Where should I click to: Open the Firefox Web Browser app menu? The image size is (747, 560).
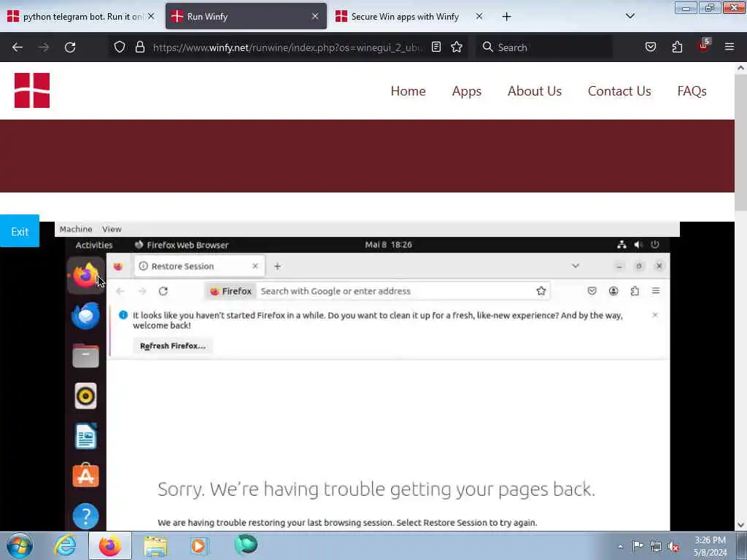(182, 245)
